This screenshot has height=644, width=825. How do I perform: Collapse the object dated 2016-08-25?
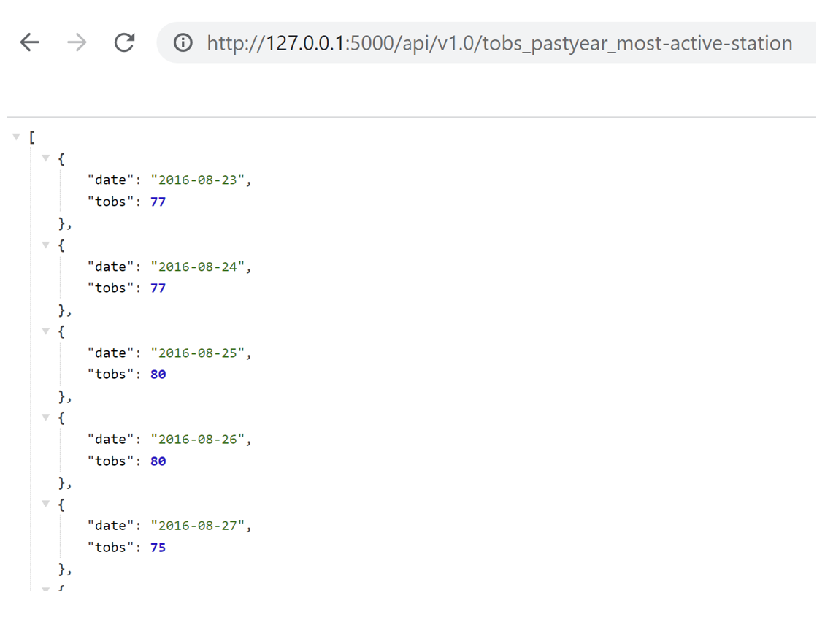coord(45,331)
